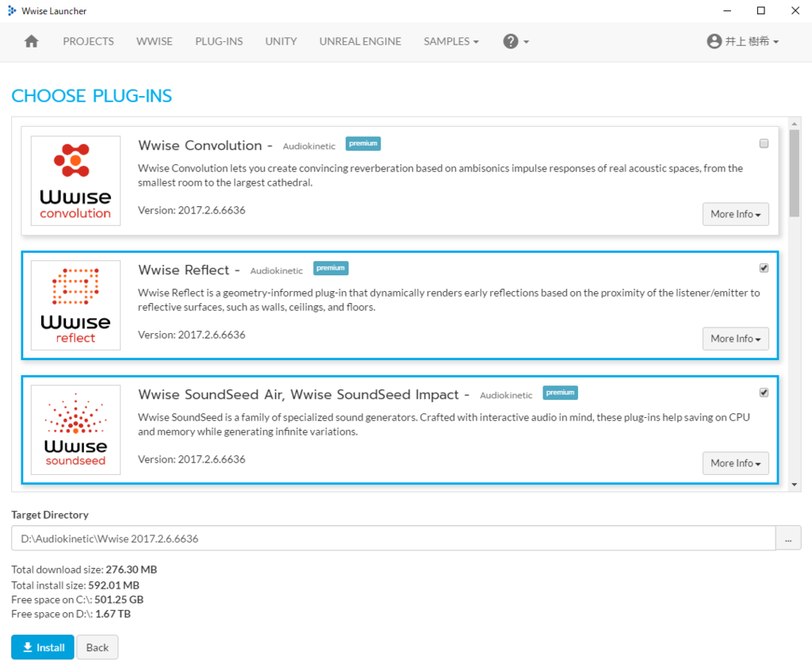Click Audiokinetic label beside Wwise Convolution
This screenshot has width=812, height=667.
coord(309,147)
